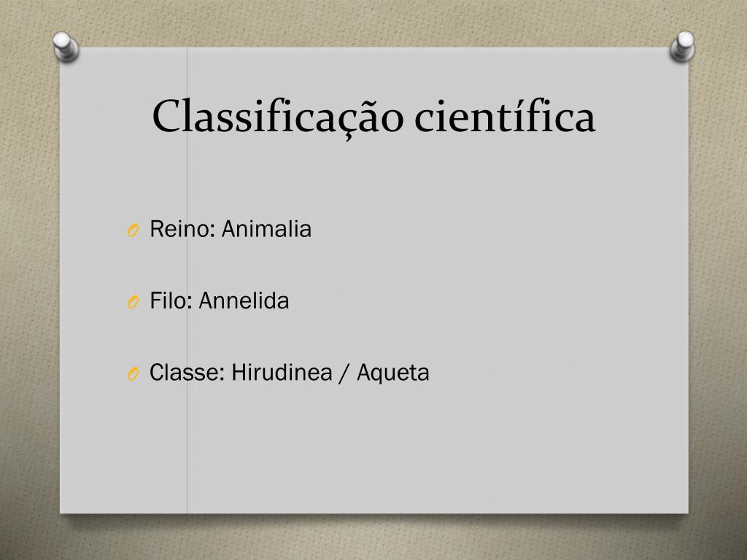The height and width of the screenshot is (560, 747).
Task: Select the orange bullet beside Reino
Action: 133,231
